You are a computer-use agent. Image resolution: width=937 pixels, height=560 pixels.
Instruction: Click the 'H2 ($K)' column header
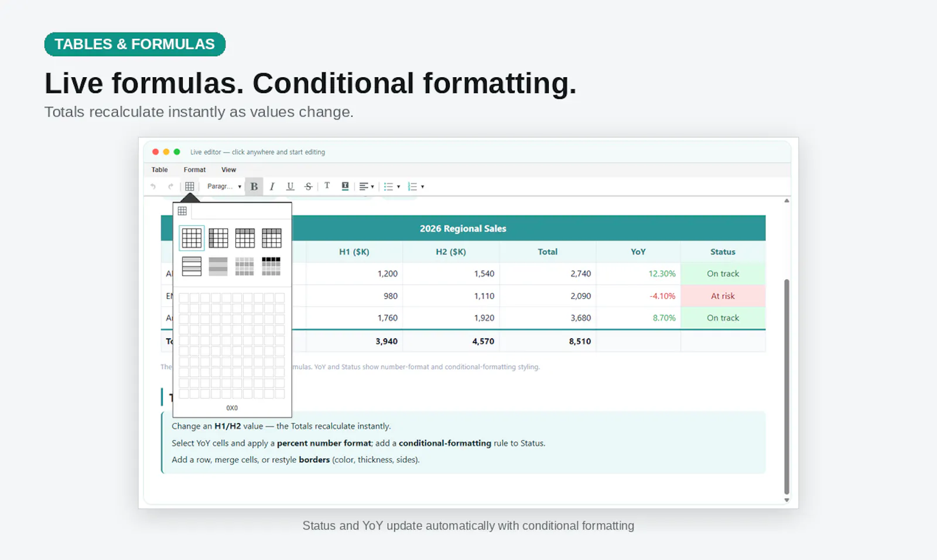pyautogui.click(x=451, y=252)
